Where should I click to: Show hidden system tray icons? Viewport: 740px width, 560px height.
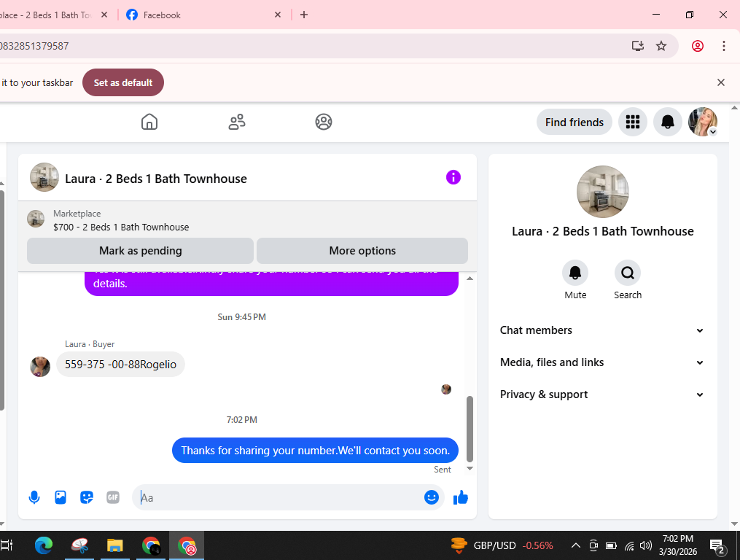[x=576, y=546]
